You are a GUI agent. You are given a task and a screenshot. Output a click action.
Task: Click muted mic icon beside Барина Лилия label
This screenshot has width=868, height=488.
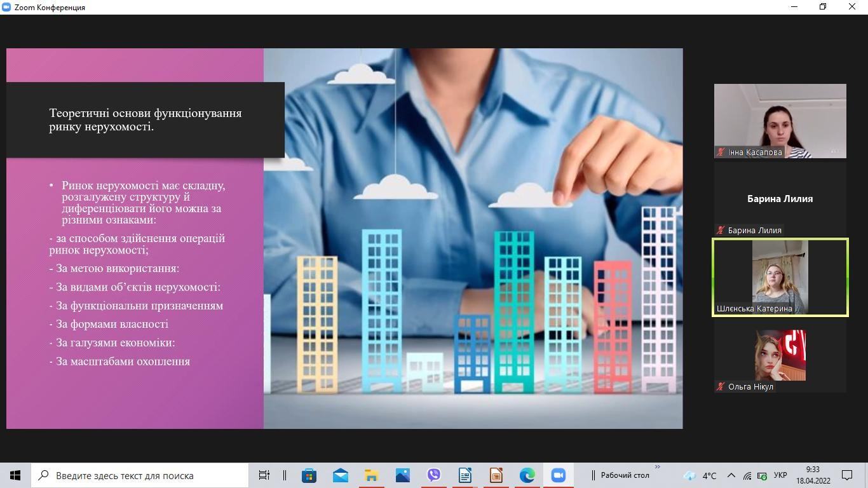point(721,230)
